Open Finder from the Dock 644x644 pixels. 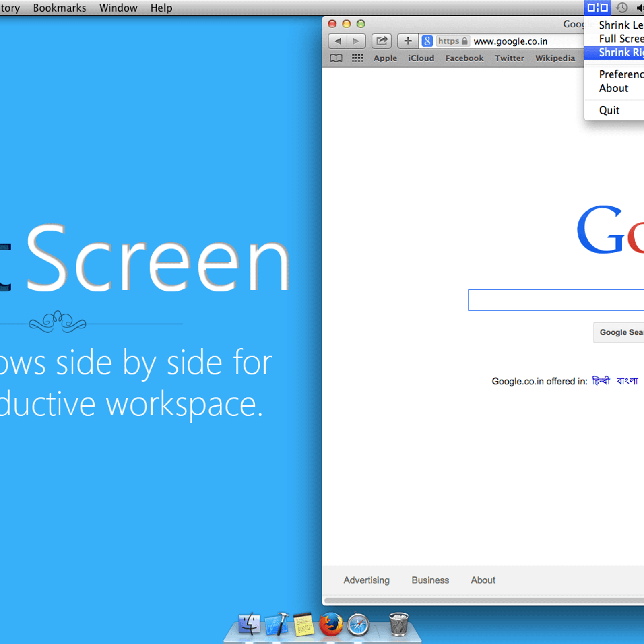[x=249, y=624]
